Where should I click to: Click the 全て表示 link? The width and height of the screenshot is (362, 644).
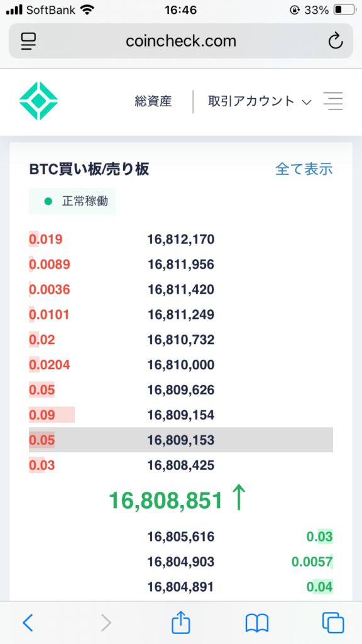[x=304, y=169]
